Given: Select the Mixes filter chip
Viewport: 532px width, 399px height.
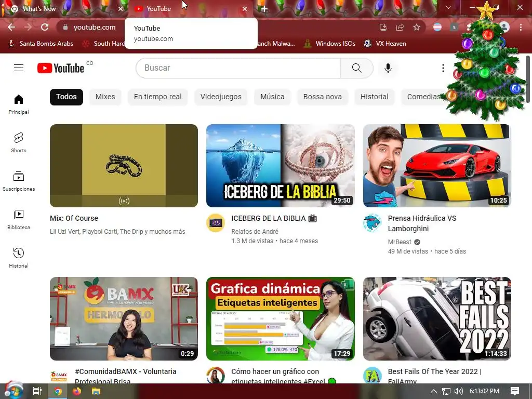Looking at the screenshot, I should pyautogui.click(x=105, y=97).
